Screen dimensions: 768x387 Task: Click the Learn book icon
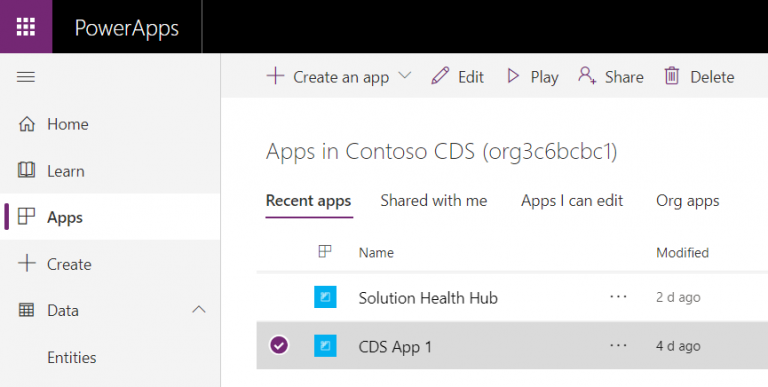(26, 170)
